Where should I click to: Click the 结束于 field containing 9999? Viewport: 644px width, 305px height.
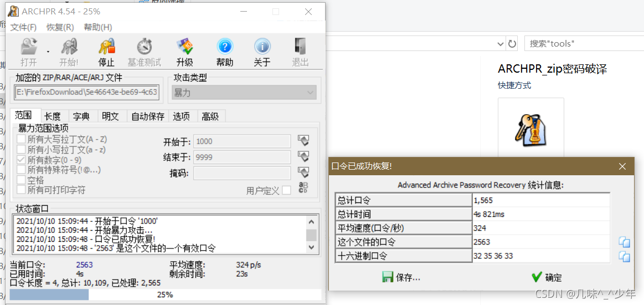[243, 157]
